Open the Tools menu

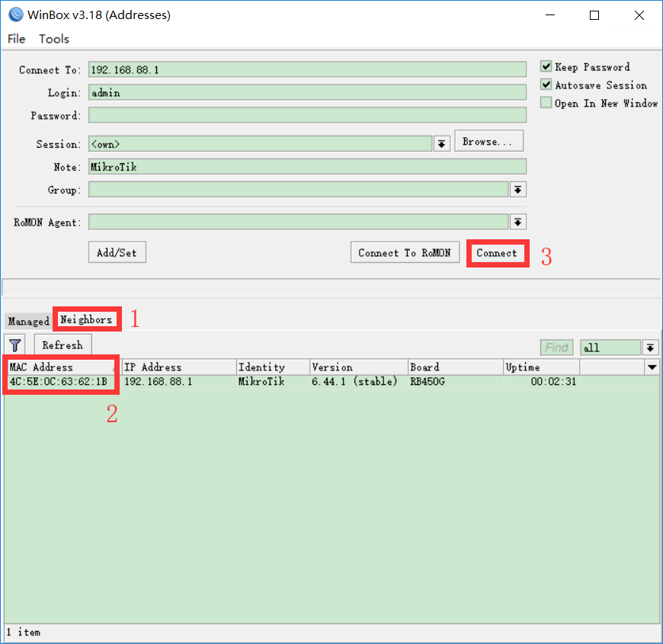tap(53, 39)
